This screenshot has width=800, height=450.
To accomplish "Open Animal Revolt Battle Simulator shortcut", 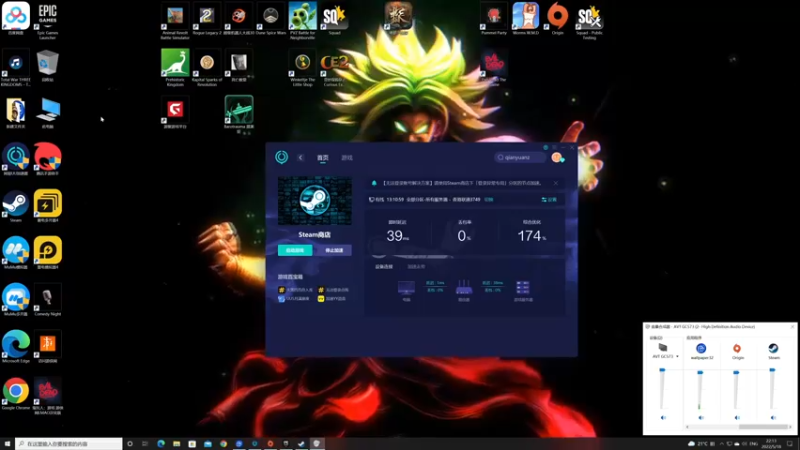I will (x=175, y=20).
